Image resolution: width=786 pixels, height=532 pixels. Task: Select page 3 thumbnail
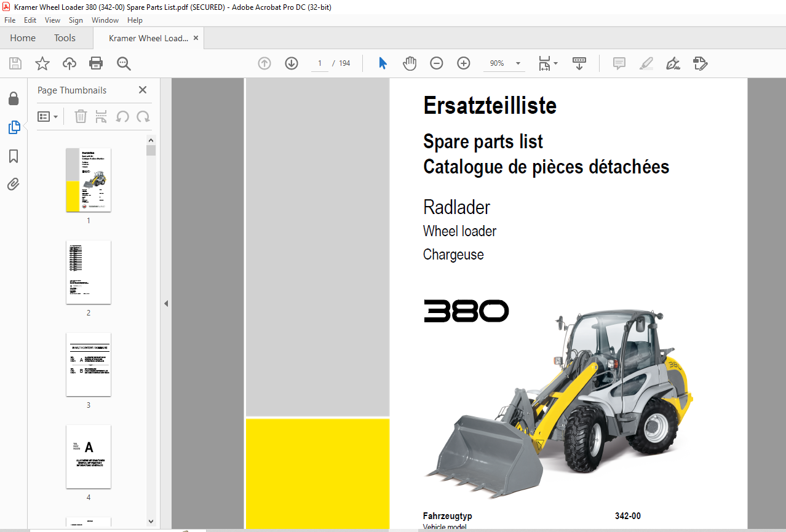coord(89,365)
